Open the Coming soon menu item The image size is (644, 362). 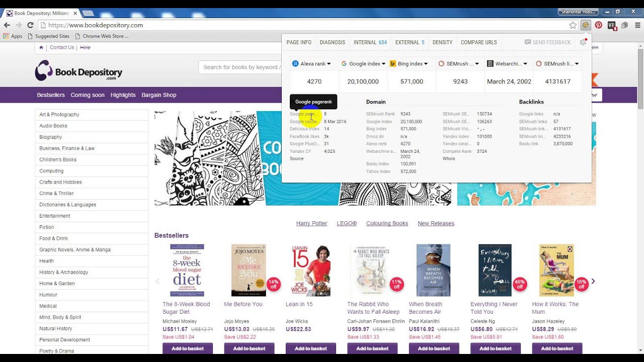[x=88, y=95]
